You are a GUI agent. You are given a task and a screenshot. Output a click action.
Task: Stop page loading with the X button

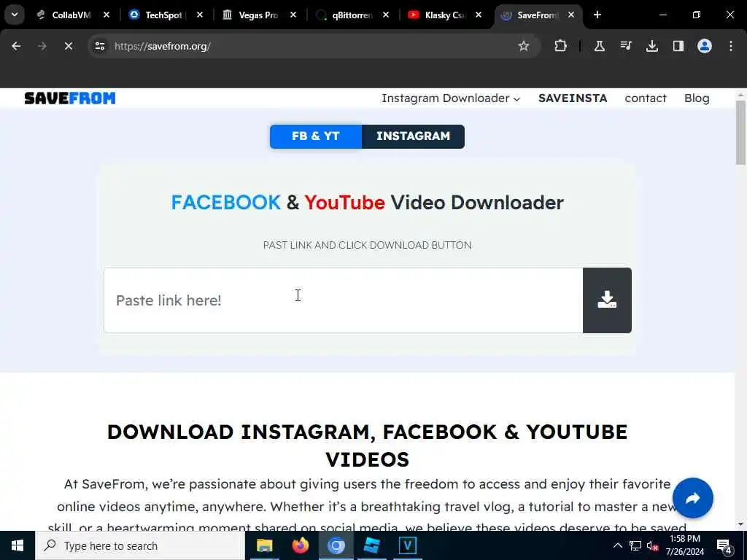point(69,46)
